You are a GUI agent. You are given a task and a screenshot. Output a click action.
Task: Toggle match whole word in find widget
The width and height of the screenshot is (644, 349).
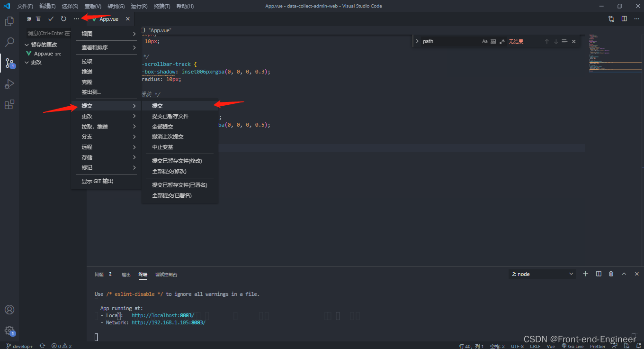493,42
